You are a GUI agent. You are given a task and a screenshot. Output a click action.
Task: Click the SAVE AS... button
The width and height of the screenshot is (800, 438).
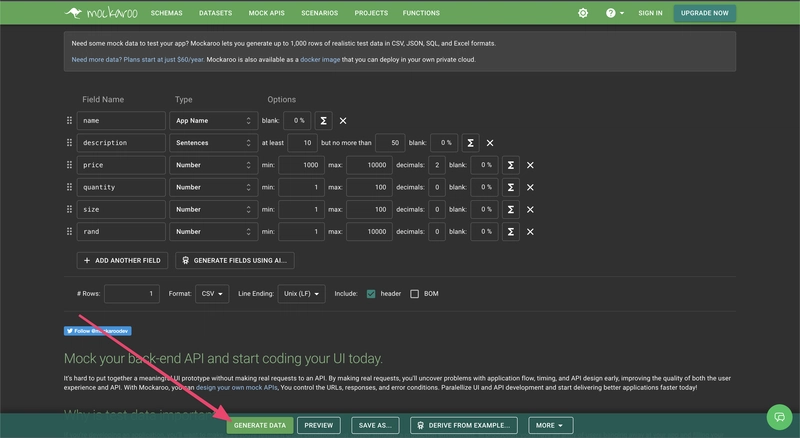pyautogui.click(x=375, y=425)
